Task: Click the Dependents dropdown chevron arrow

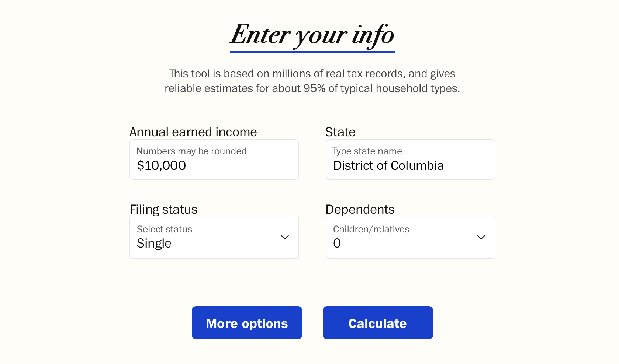Action: pyautogui.click(x=481, y=237)
